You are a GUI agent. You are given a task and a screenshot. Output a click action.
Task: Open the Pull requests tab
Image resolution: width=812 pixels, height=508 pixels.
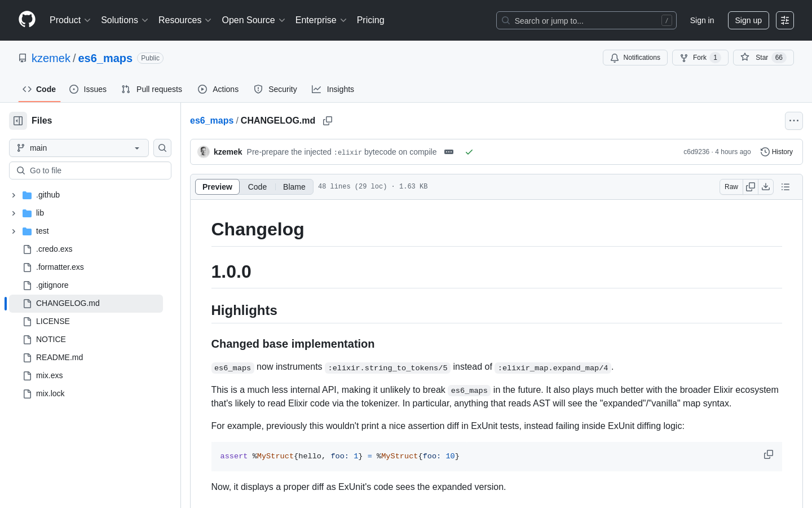point(152,89)
